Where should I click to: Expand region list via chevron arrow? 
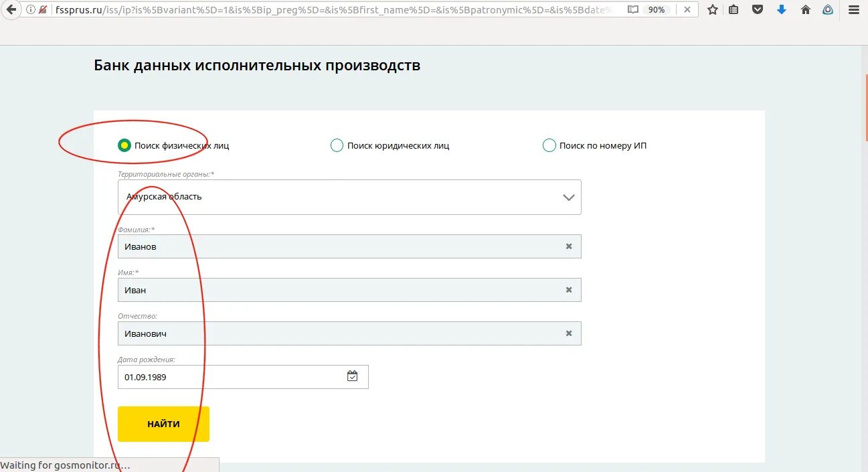tap(569, 198)
